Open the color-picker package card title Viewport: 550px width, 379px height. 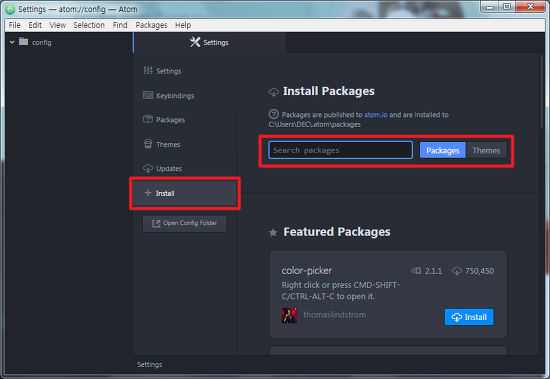tap(307, 271)
